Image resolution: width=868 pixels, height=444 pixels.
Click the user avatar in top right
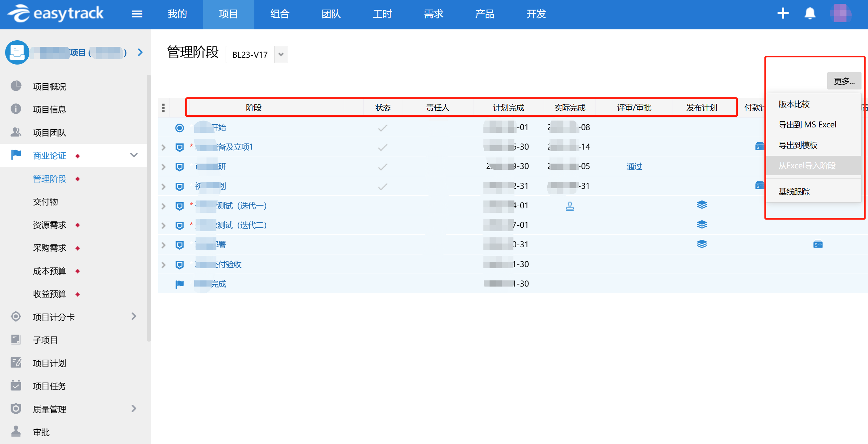pyautogui.click(x=840, y=14)
